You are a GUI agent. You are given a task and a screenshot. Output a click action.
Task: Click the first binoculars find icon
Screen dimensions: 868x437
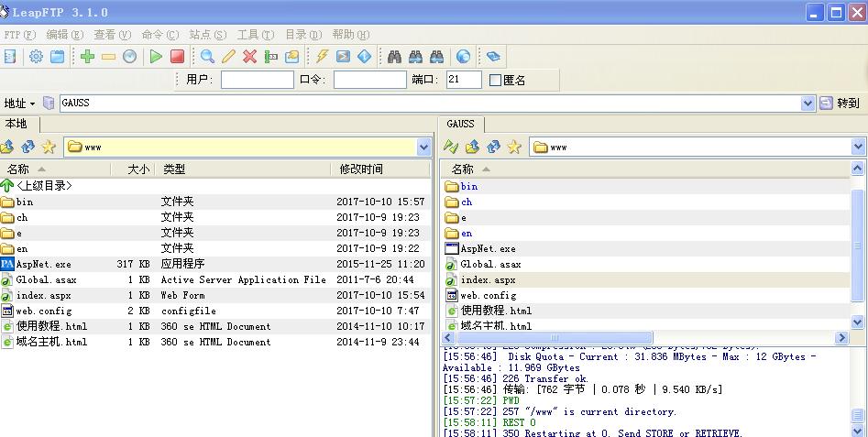395,57
